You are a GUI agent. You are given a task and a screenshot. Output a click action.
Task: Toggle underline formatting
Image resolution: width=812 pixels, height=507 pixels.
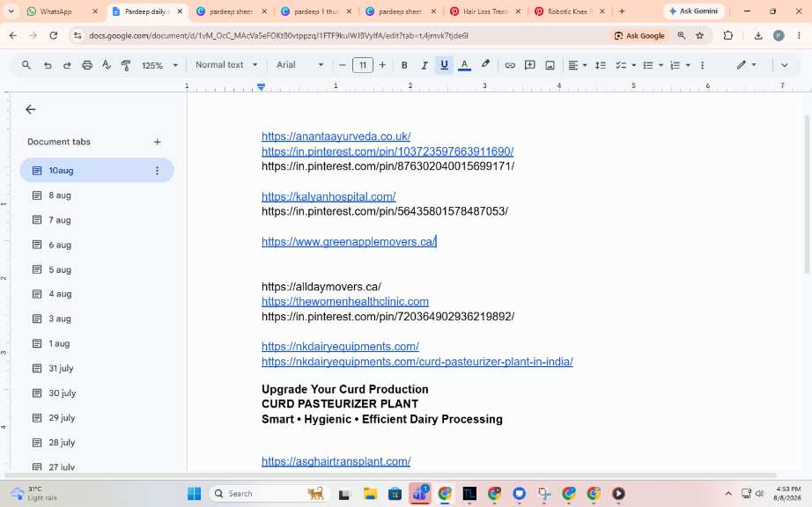(444, 65)
